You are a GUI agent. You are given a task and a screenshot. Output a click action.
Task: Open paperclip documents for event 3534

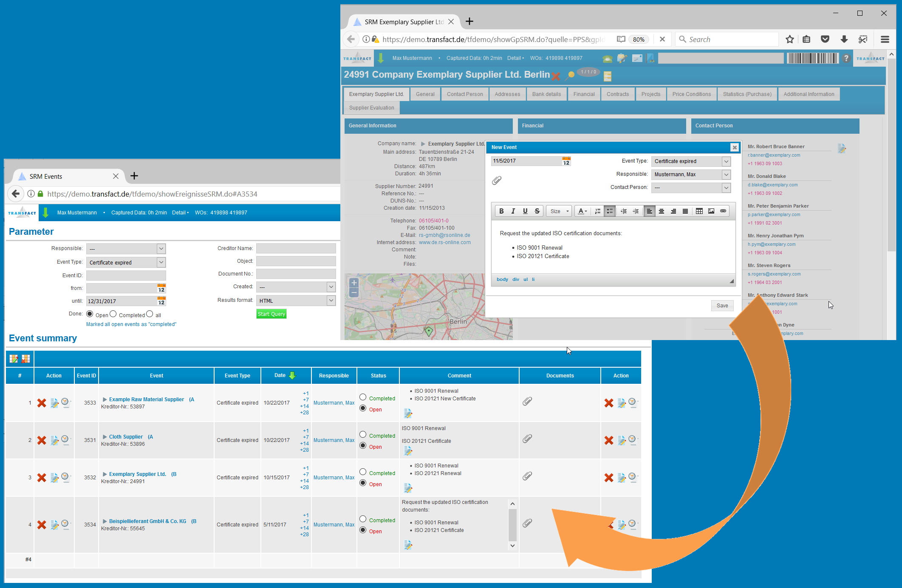click(x=527, y=523)
